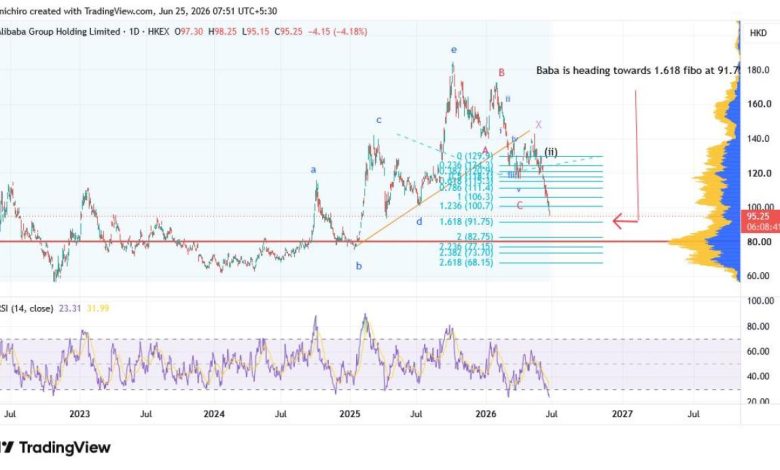Click the open value O97.30
The height and width of the screenshot is (470, 780).
[189, 31]
